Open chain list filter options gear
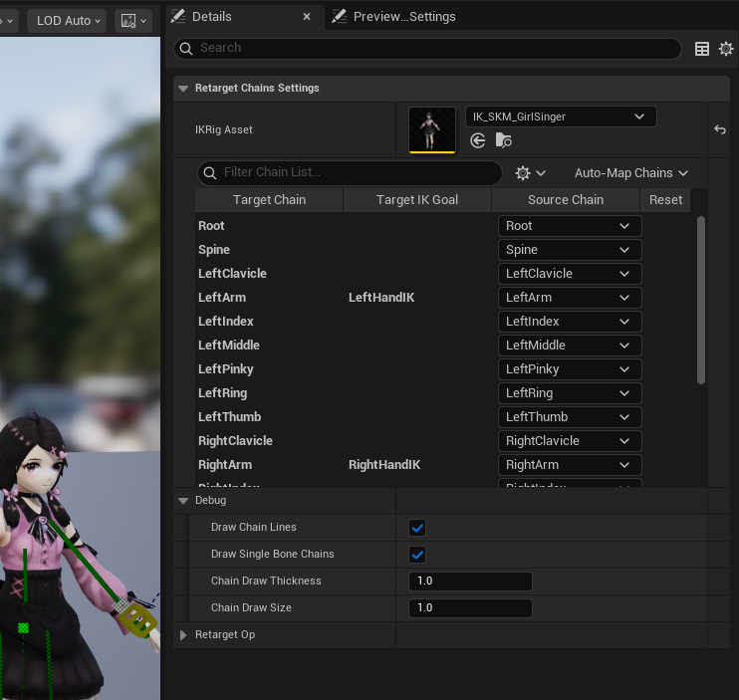This screenshot has height=700, width=739. (530, 173)
